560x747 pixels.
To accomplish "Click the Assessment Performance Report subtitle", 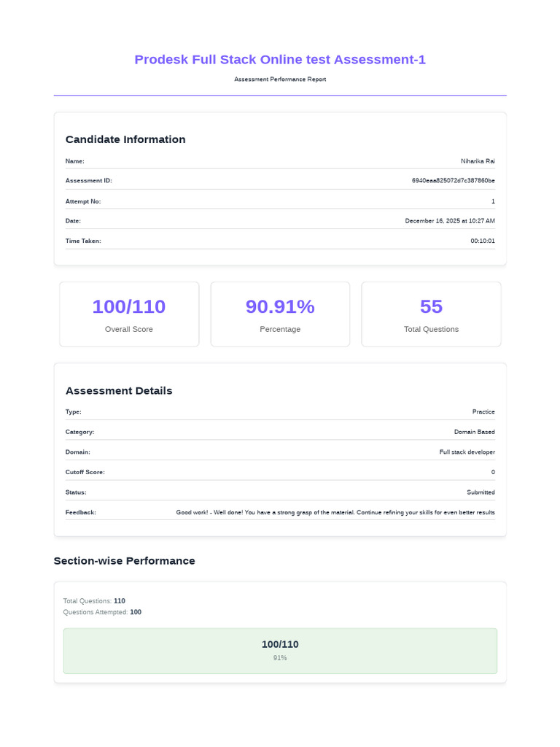I will coord(280,79).
